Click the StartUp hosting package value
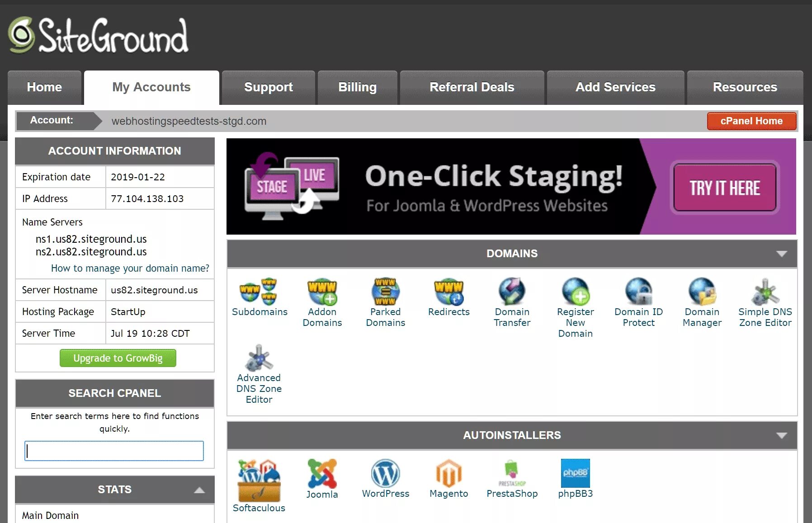 pos(128,312)
